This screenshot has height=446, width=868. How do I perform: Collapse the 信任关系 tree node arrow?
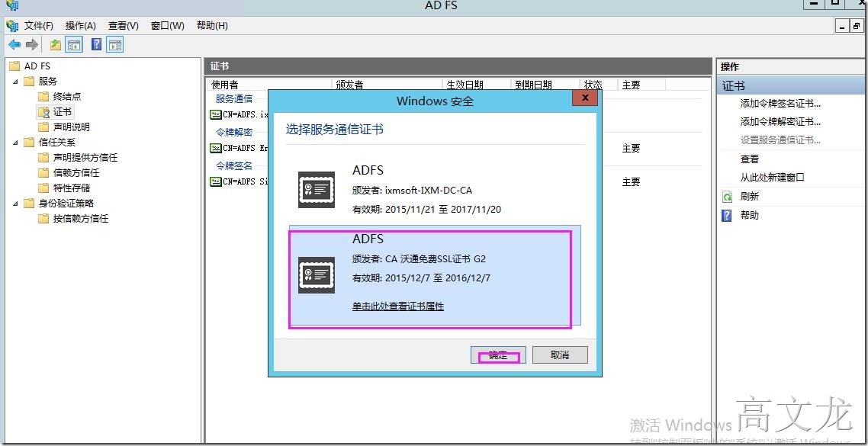point(15,143)
